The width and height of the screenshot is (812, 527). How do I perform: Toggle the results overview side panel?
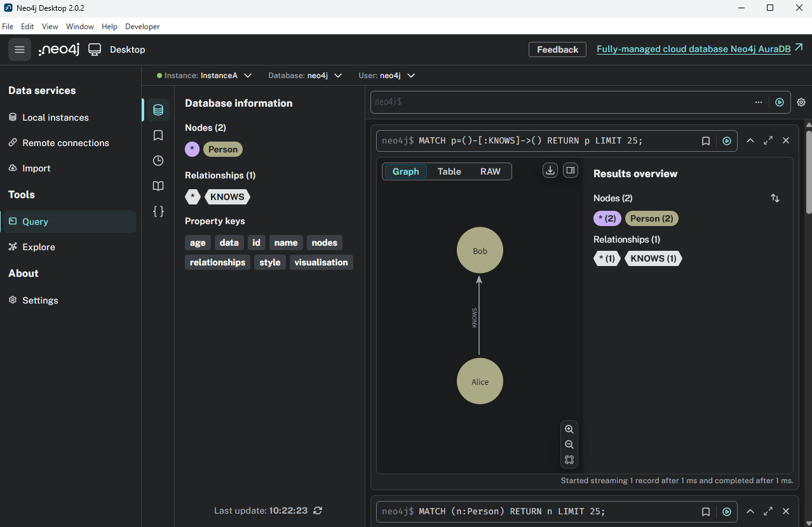[571, 170]
